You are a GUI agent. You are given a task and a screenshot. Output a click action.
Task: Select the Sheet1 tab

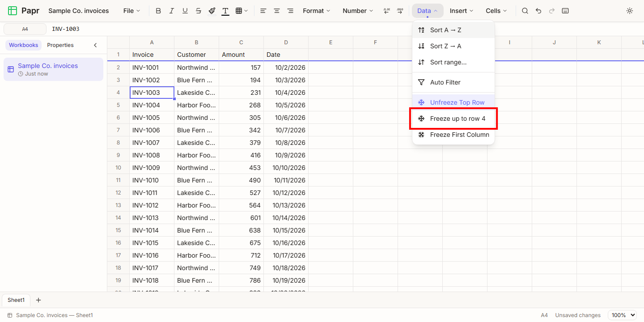[16, 300]
